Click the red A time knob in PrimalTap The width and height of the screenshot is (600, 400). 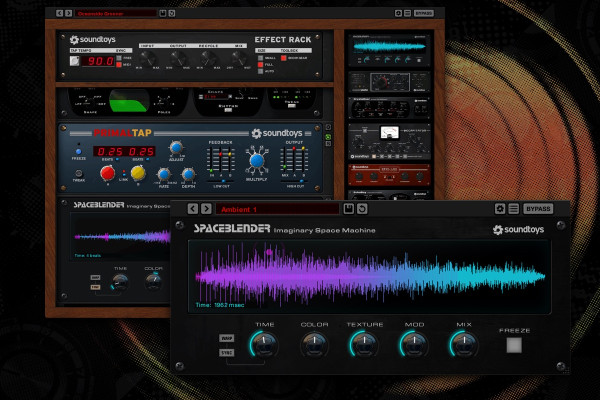pyautogui.click(x=108, y=173)
